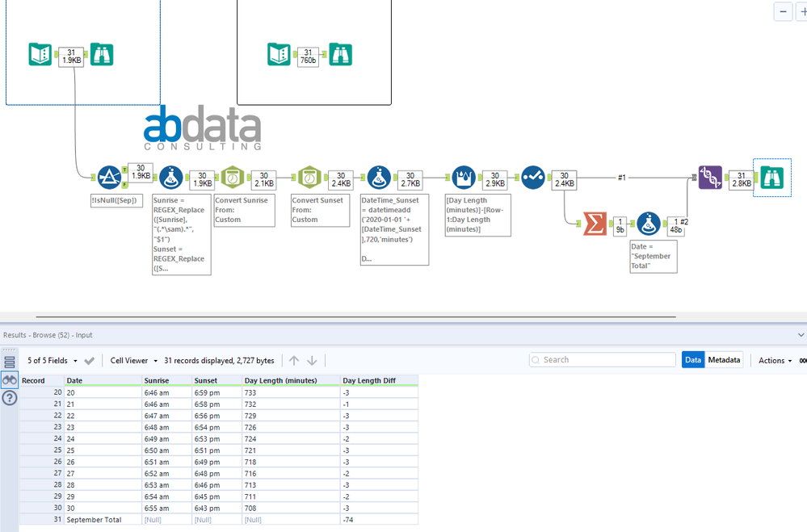The height and width of the screenshot is (532, 807).
Task: Click the zoom out minus button
Action: (x=783, y=12)
